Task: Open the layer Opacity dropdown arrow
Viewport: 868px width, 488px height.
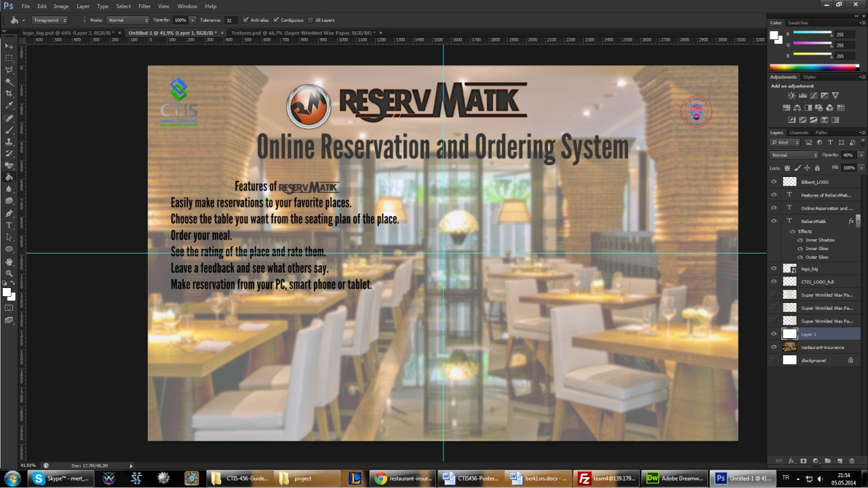Action: (x=861, y=155)
